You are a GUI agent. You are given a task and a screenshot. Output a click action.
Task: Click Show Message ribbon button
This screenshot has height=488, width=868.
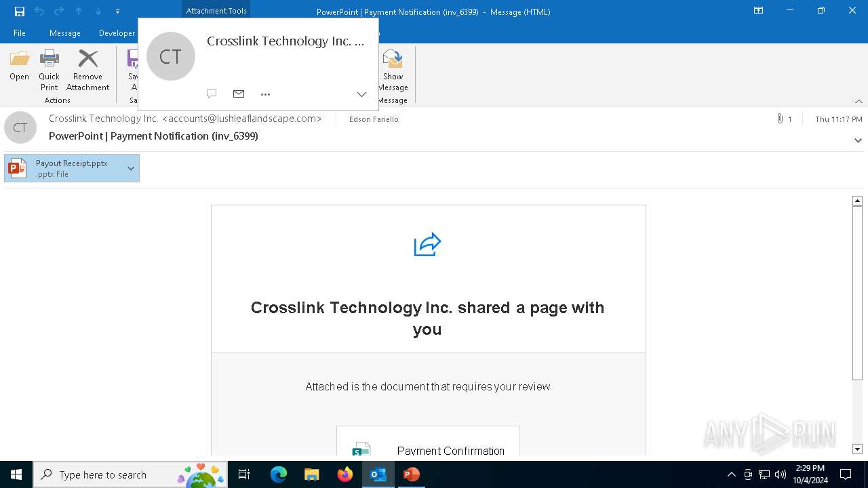(393, 70)
